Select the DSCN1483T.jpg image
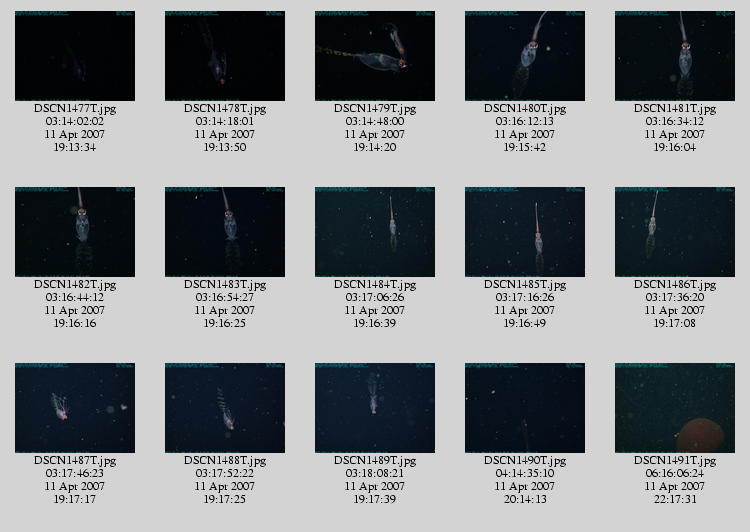750x532 pixels. 225,232
